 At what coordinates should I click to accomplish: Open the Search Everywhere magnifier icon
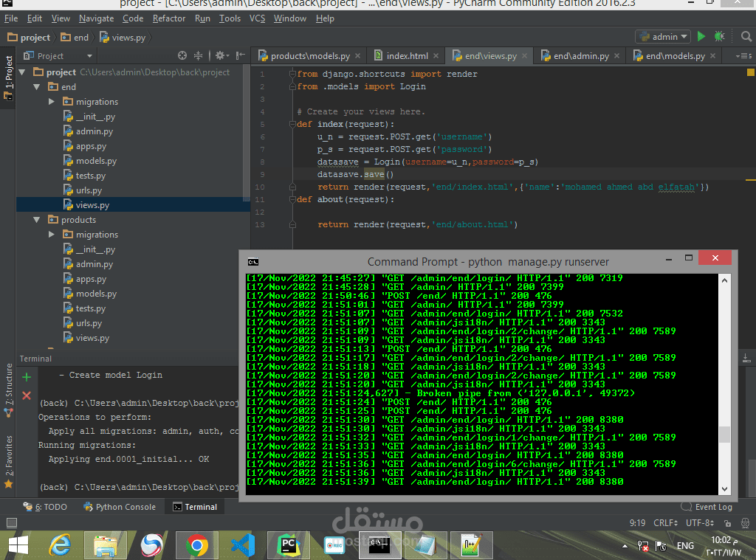click(745, 36)
